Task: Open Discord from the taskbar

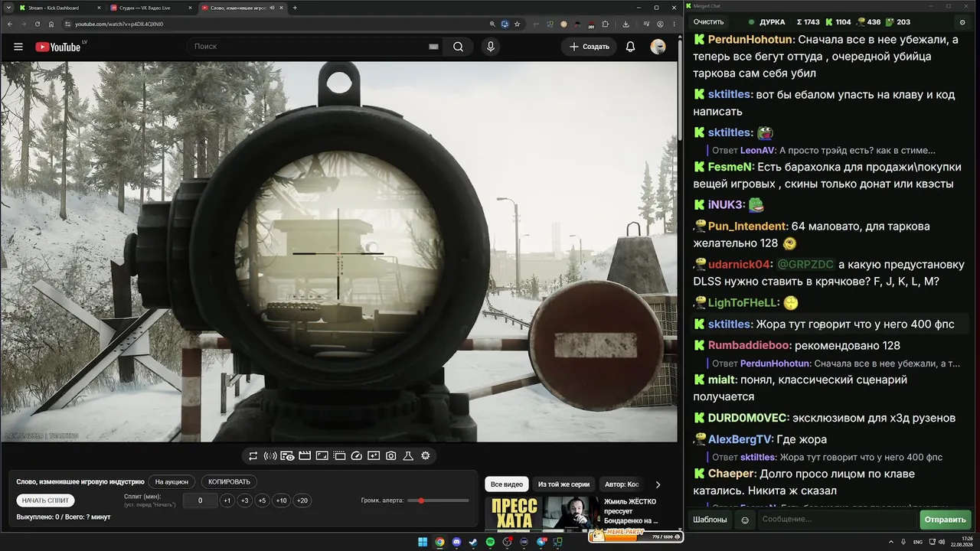Action: [x=456, y=542]
